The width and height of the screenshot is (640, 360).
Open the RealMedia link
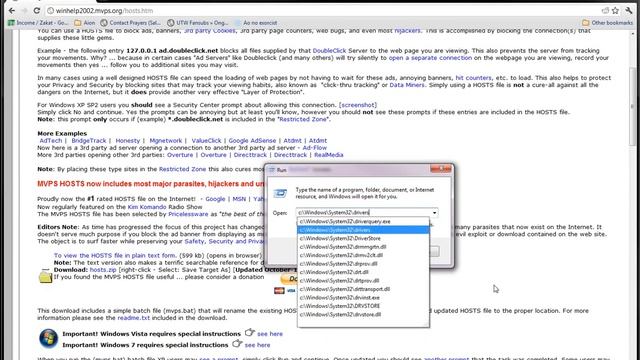[x=329, y=155]
